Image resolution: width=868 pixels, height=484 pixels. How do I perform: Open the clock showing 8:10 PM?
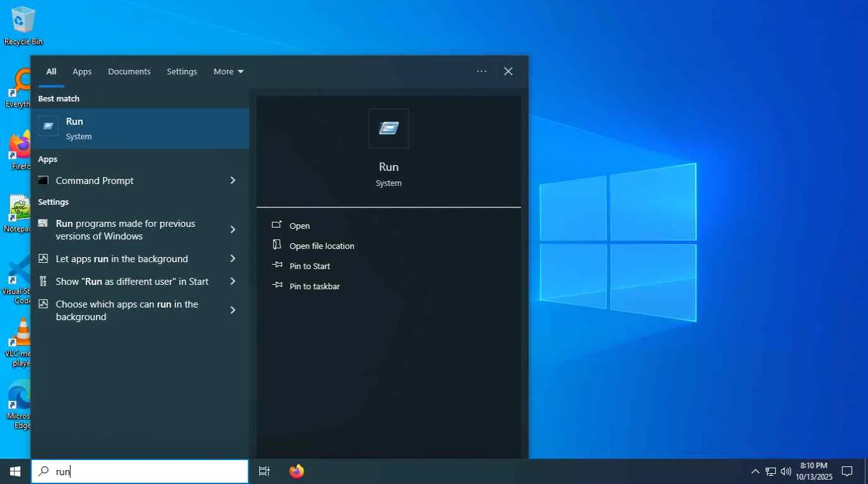pos(814,471)
